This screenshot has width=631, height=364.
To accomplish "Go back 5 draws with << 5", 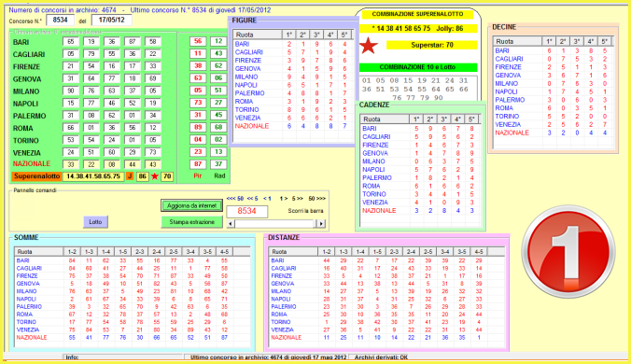I will click(x=252, y=198).
